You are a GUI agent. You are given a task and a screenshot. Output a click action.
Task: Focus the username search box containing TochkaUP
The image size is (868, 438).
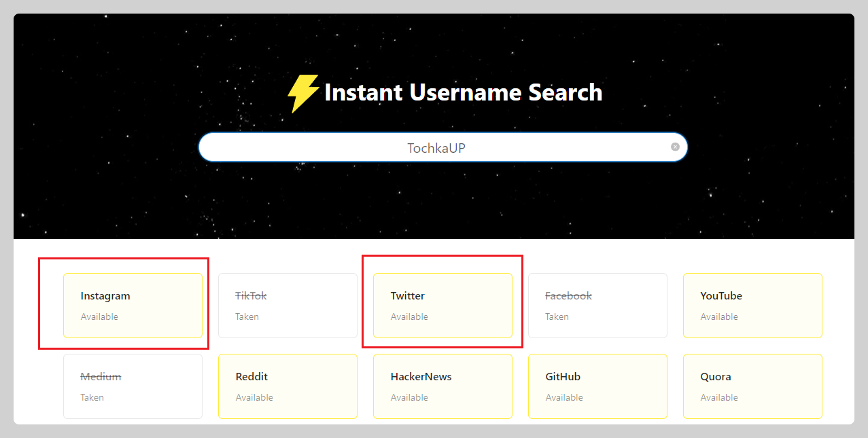[436, 147]
